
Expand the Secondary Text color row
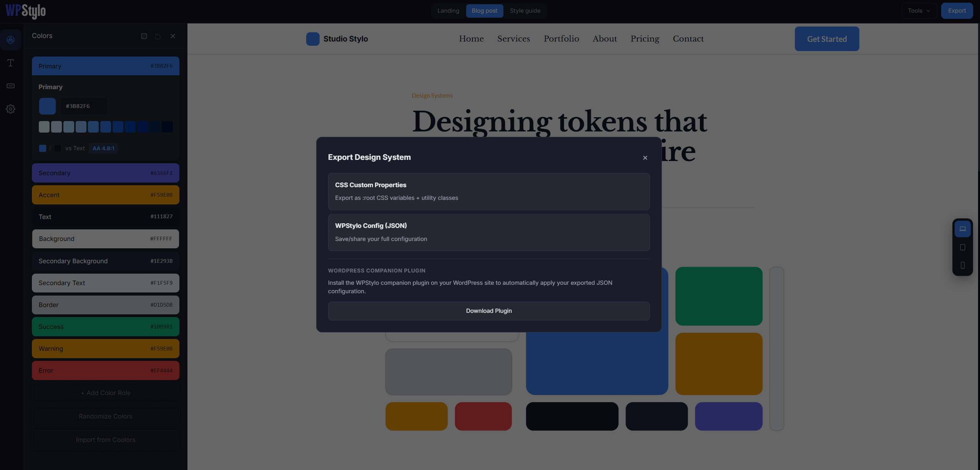coord(106,283)
